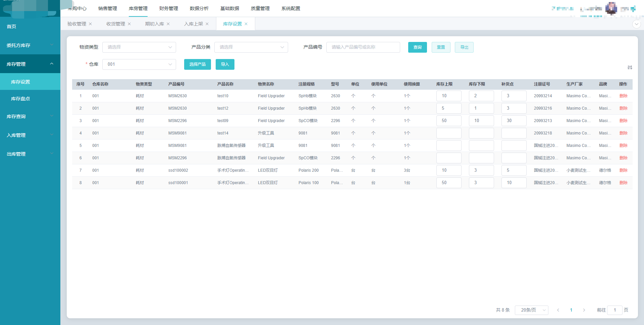The width and height of the screenshot is (644, 325).
Task: Click the 导入 import button
Action: (x=225, y=64)
